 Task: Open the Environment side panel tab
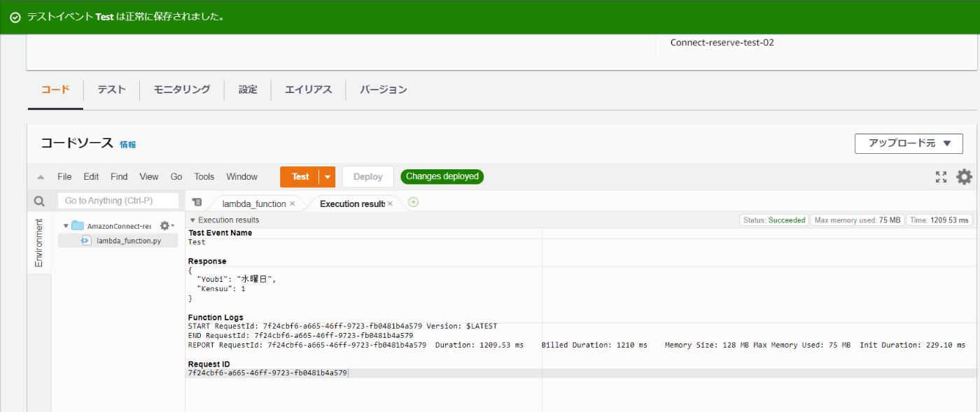coord(38,243)
